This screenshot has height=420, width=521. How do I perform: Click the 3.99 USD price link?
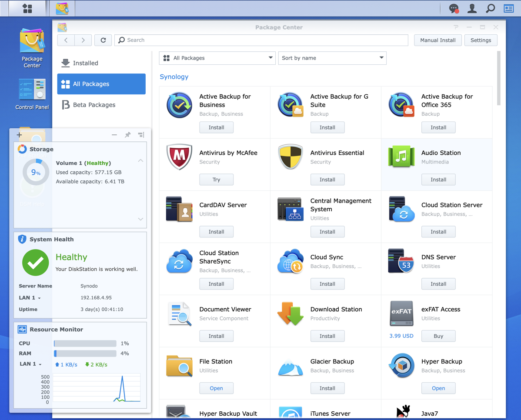pos(401,336)
